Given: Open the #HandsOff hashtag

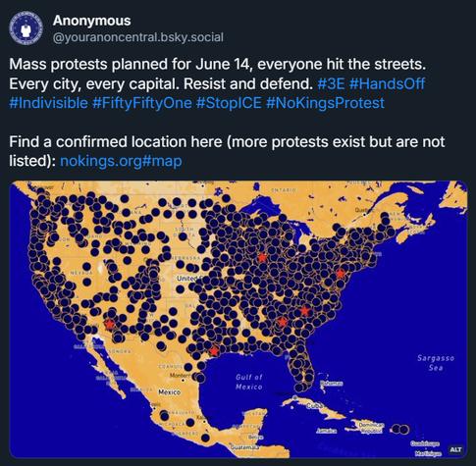Looking at the screenshot, I should pos(387,83).
